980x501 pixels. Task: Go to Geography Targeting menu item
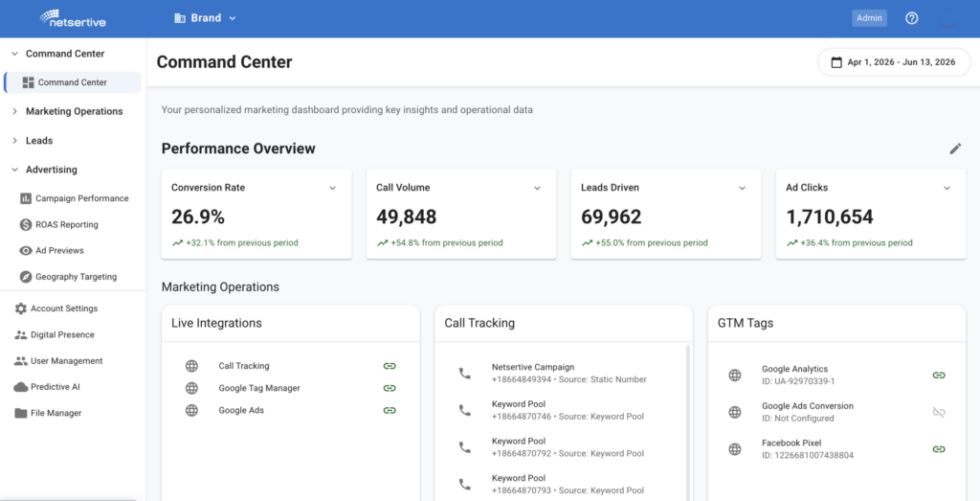[x=76, y=277]
